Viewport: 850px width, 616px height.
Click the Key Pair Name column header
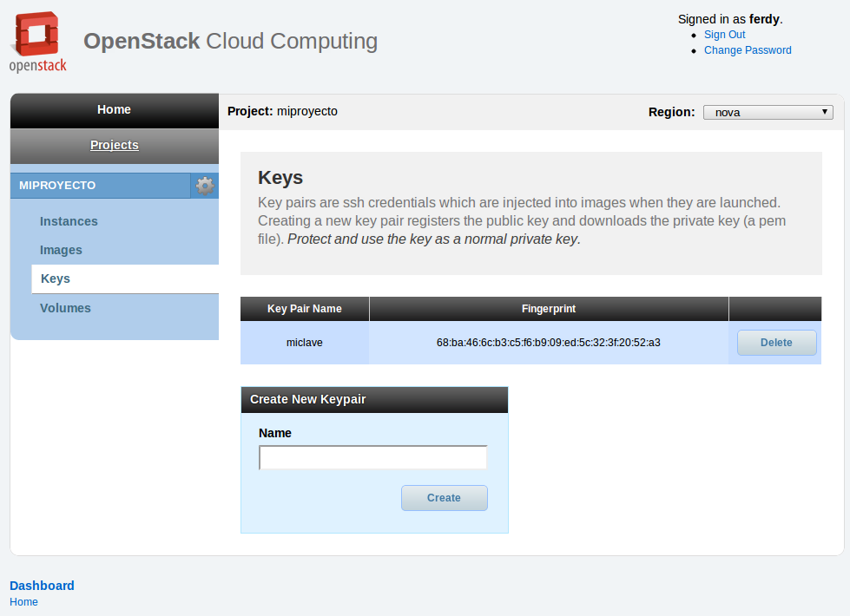click(305, 309)
